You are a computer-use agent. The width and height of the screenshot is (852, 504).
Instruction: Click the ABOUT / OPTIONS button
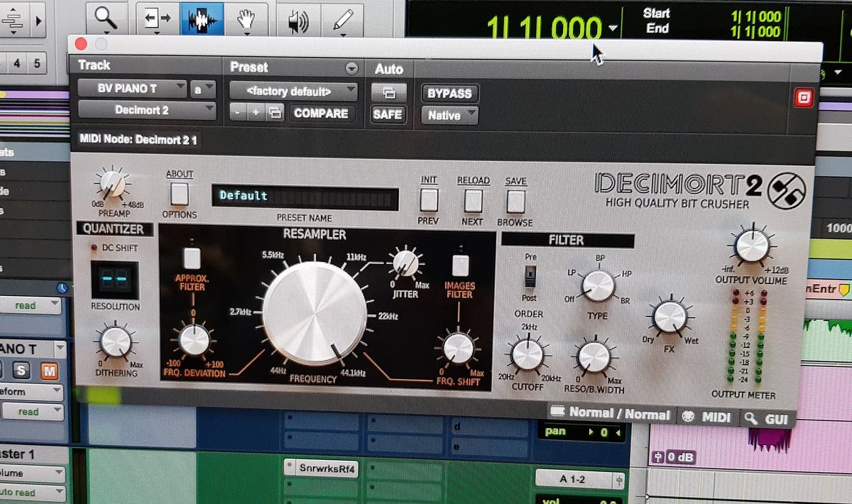click(x=180, y=194)
